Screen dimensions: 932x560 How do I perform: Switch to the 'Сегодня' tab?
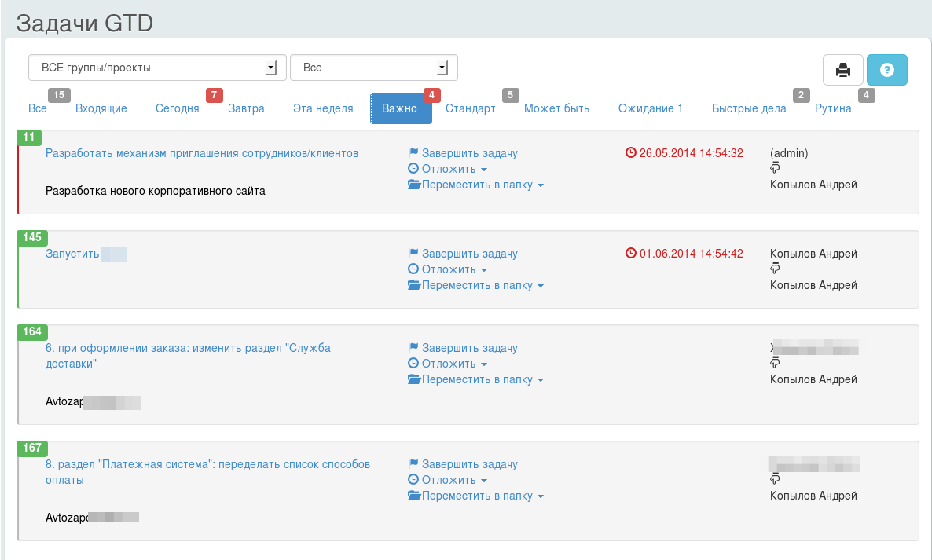click(x=177, y=108)
